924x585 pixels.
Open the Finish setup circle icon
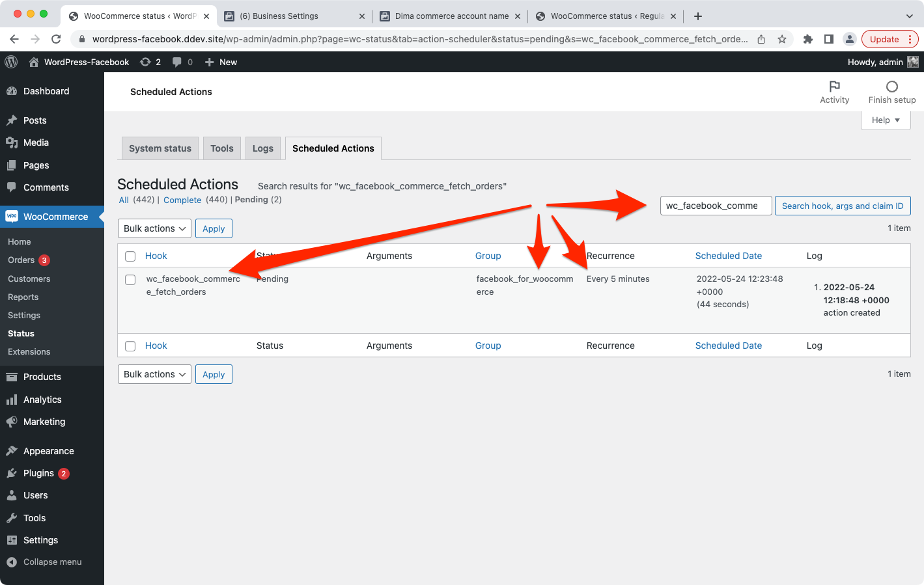pos(891,86)
